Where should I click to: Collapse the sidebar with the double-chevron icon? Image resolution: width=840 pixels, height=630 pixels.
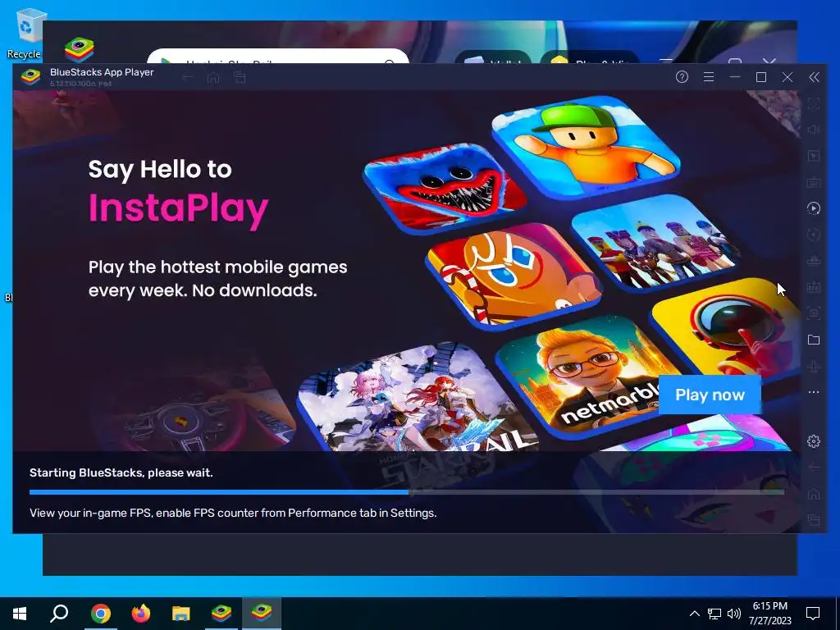pyautogui.click(x=814, y=77)
